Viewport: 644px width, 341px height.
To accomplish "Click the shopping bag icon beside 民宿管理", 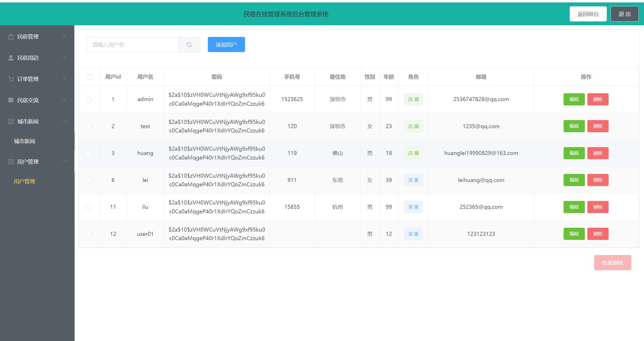I will pos(11,37).
